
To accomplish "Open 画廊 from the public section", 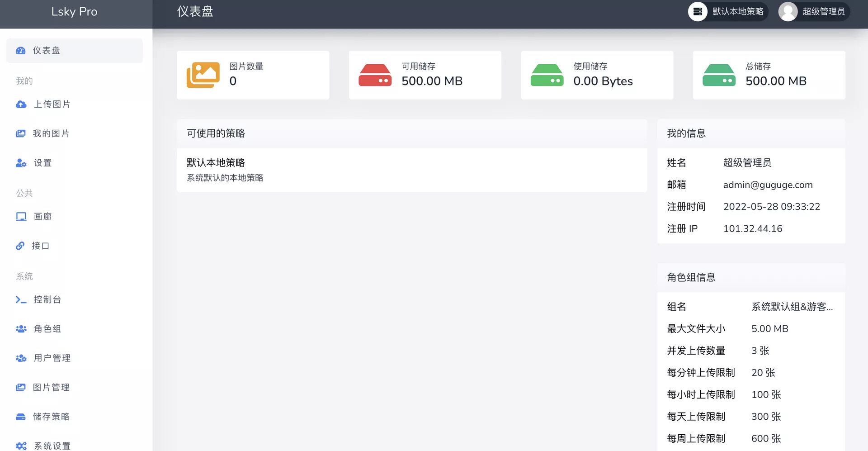I will [x=75, y=217].
